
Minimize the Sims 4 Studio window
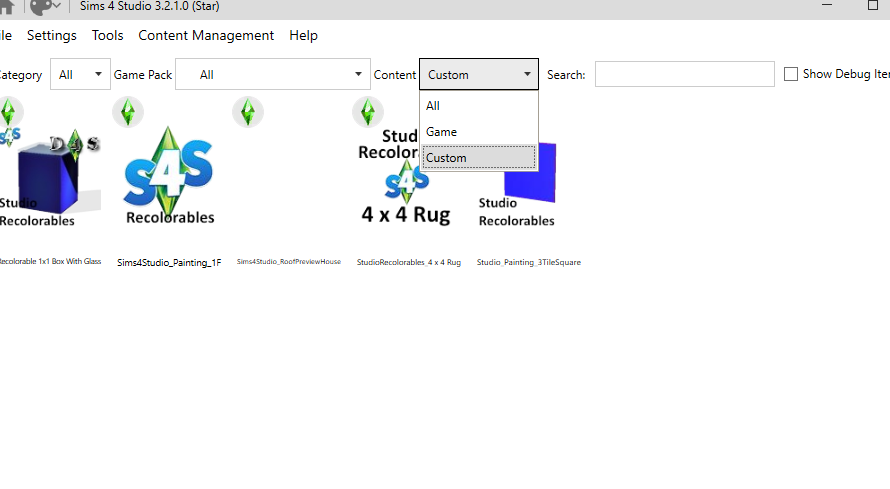coord(827,5)
